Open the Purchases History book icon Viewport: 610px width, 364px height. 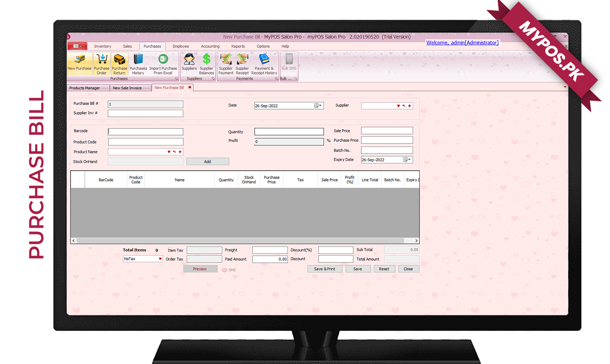[x=138, y=63]
